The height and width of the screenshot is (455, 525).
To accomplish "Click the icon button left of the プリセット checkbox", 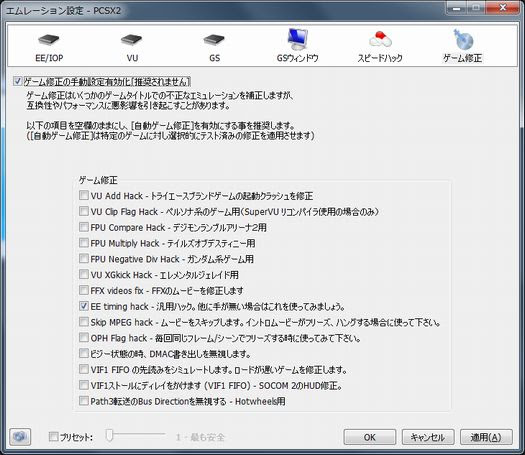I will [20, 437].
